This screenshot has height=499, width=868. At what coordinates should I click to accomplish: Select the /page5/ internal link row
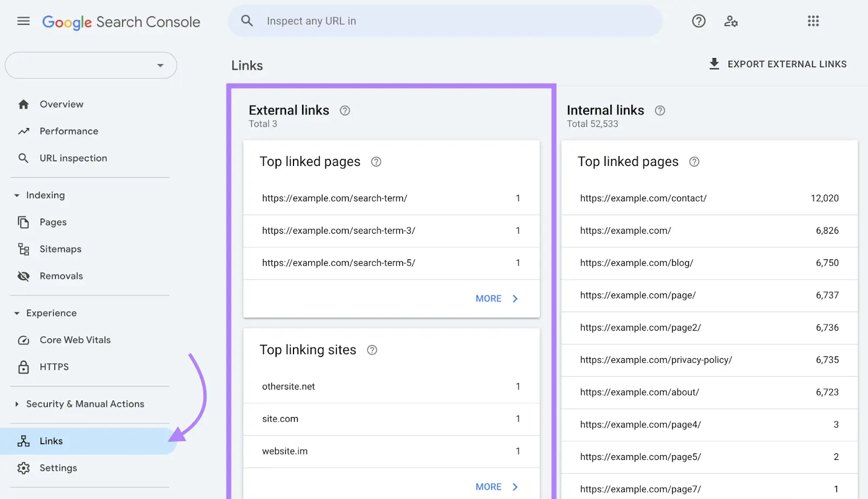tap(709, 457)
